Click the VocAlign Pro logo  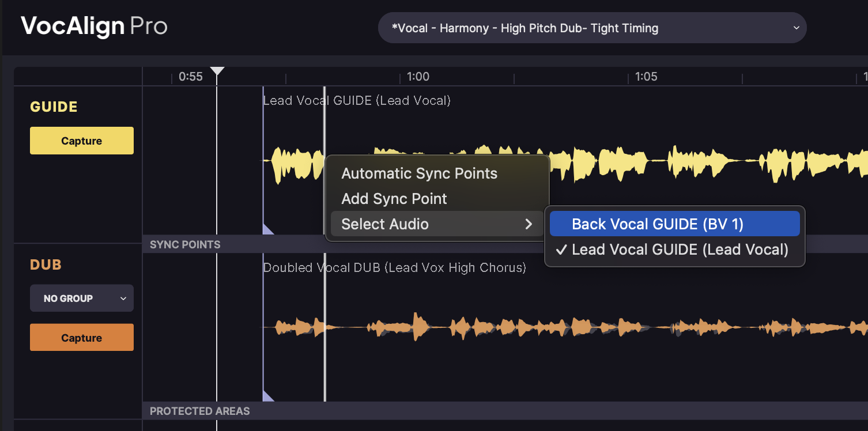[94, 27]
